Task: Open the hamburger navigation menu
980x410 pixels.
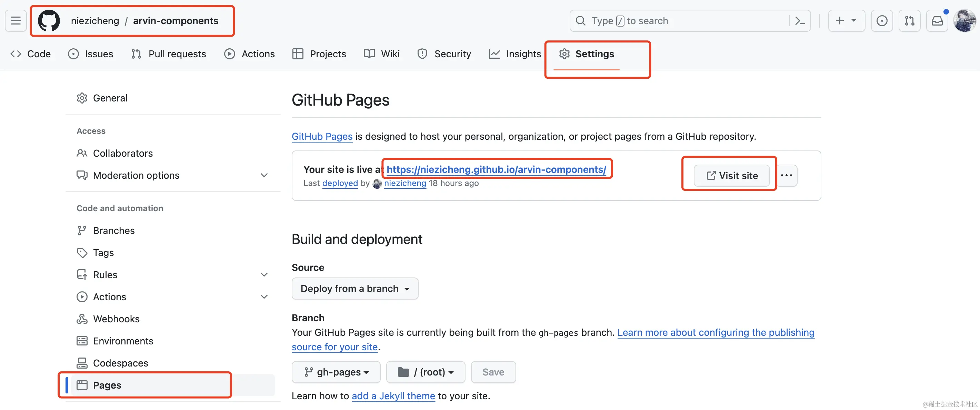Action: coord(16,21)
